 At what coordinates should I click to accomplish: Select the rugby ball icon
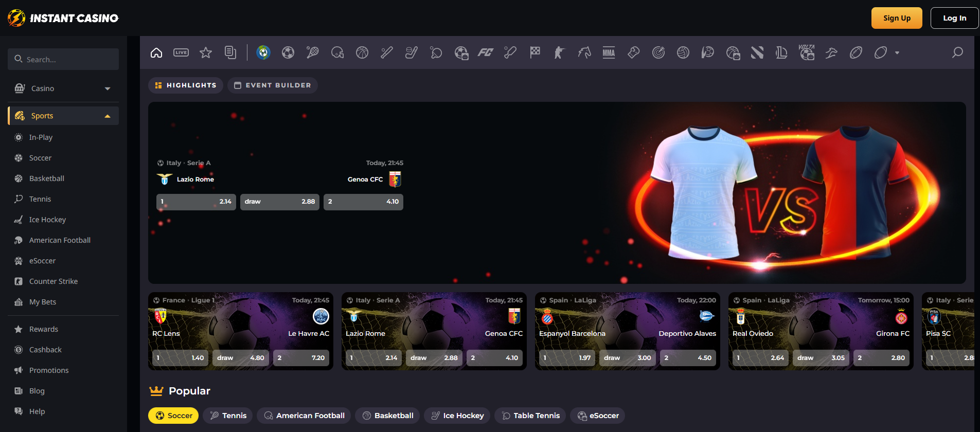(881, 52)
